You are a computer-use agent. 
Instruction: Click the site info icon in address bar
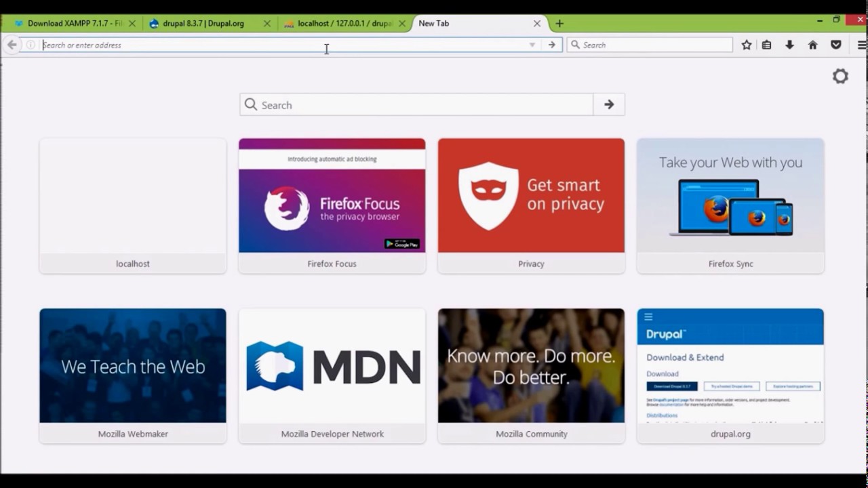pos(31,45)
